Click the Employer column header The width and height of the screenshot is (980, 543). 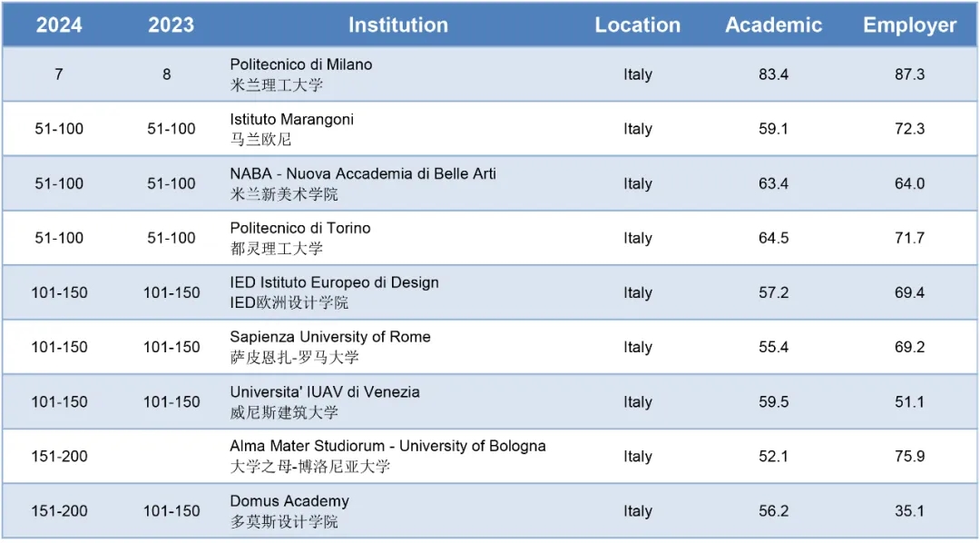(909, 25)
